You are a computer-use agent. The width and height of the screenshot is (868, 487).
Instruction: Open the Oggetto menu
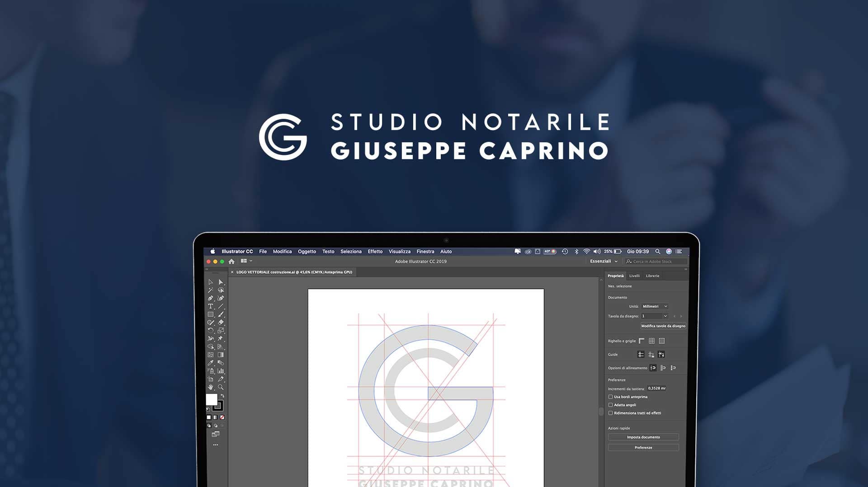click(307, 252)
